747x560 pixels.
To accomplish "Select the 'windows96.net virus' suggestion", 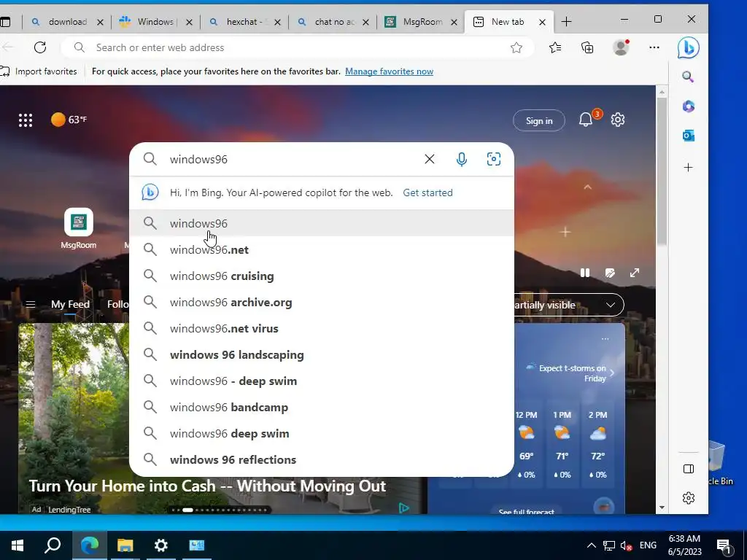I will (x=322, y=328).
